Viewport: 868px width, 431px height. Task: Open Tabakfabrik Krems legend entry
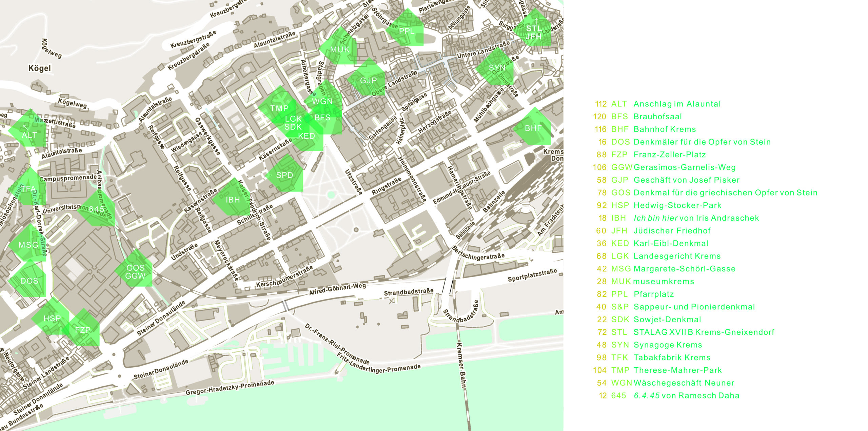[672, 357]
